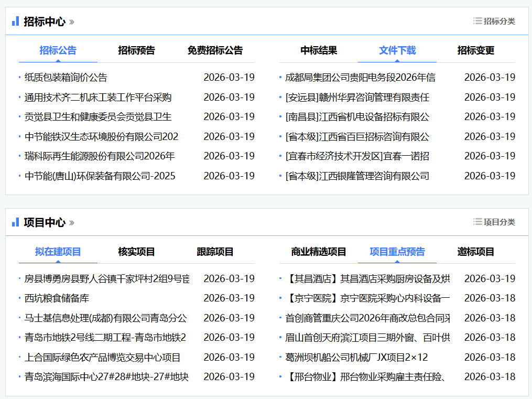The height and width of the screenshot is (399, 532).
Task: Open the 邀标项目 tab
Action: 475,252
